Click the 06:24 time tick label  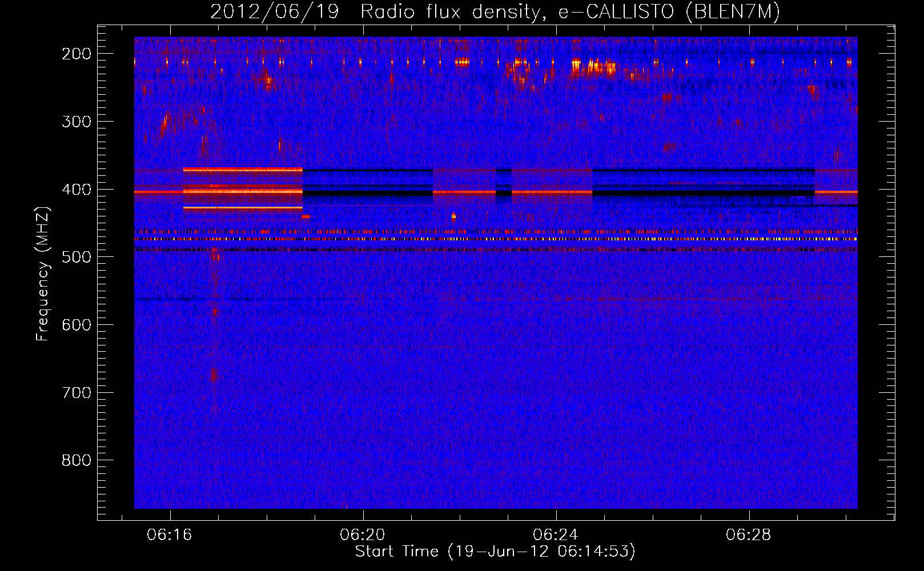click(556, 535)
